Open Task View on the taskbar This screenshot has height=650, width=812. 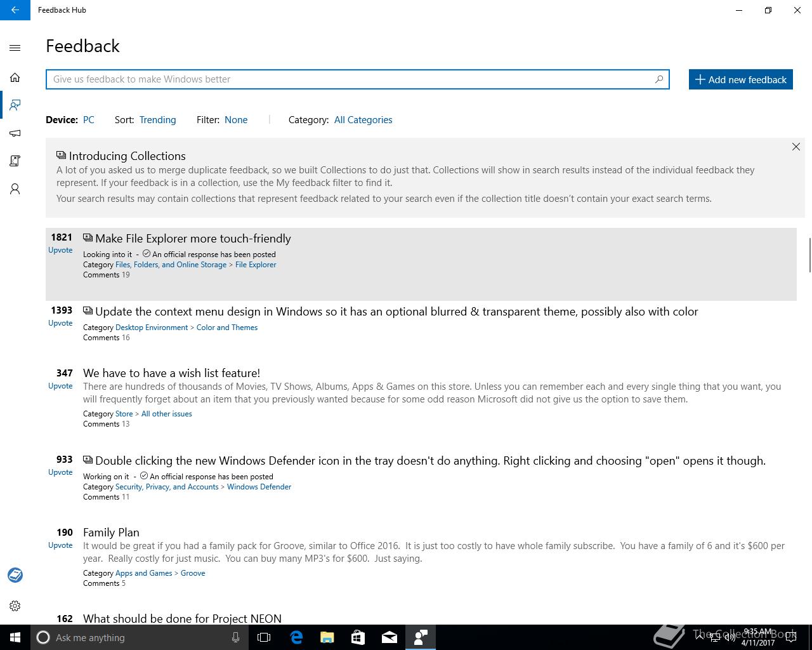click(264, 637)
